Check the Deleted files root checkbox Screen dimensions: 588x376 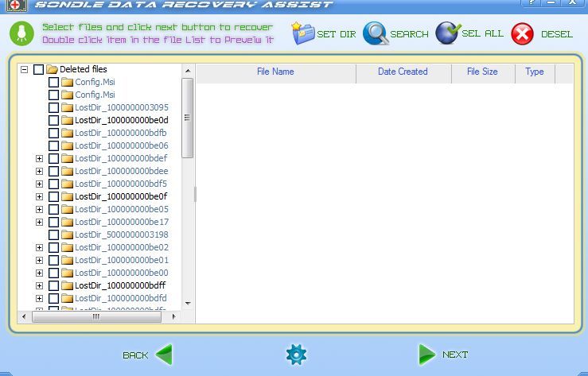click(x=39, y=69)
